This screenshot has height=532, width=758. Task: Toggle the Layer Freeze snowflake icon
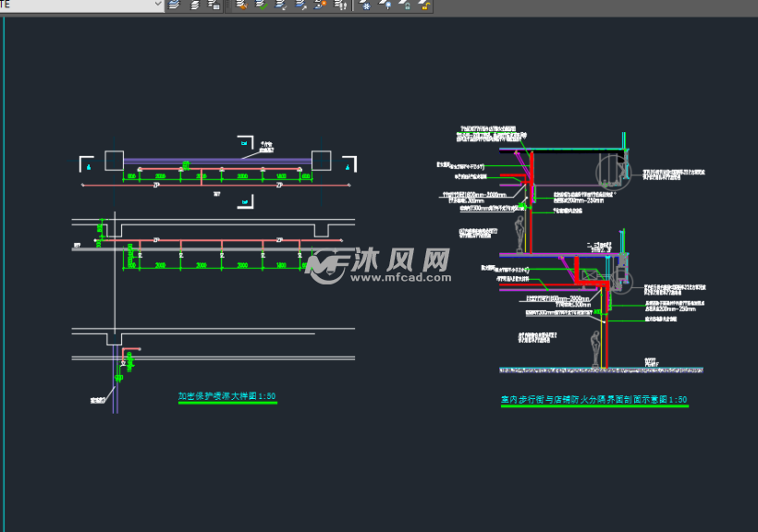click(x=365, y=5)
